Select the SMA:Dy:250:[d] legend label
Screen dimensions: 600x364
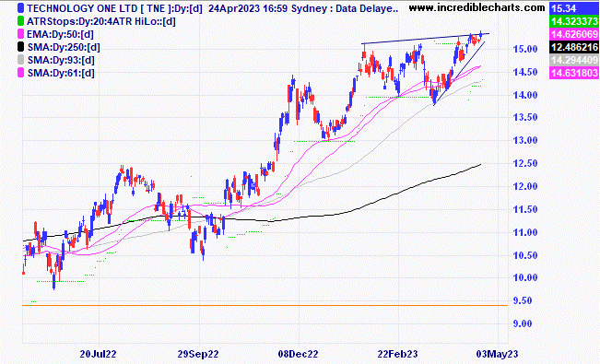point(64,48)
